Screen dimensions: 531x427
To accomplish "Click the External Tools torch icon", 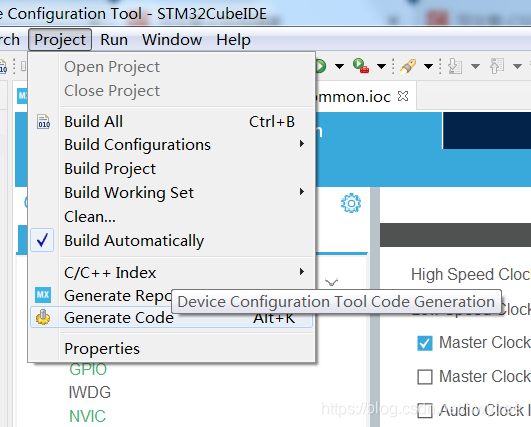I will tap(408, 66).
